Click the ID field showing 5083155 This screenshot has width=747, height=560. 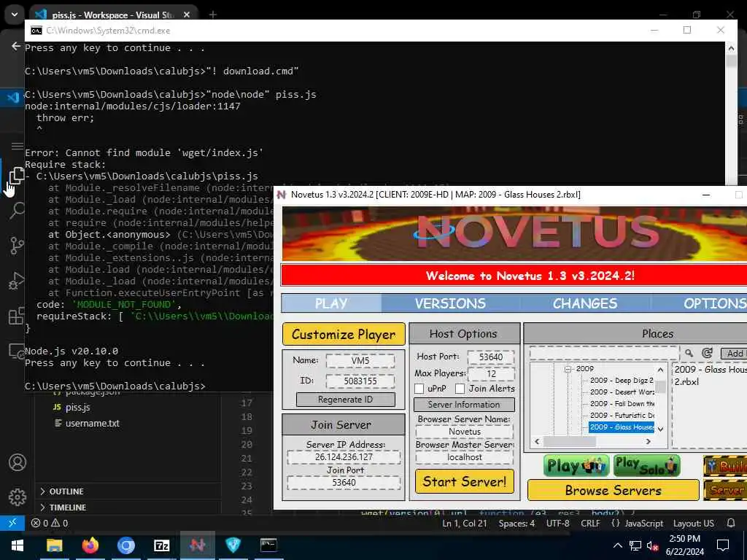coord(360,381)
